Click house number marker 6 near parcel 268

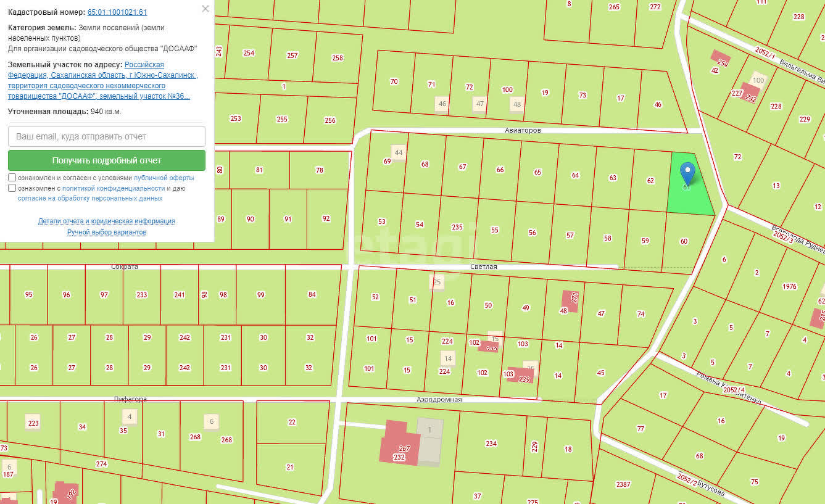(212, 421)
